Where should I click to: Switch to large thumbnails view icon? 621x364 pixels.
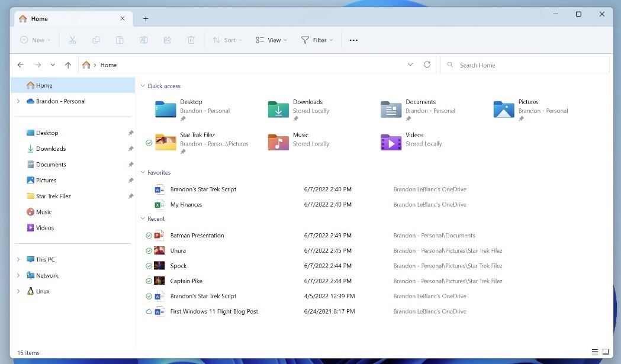point(606,353)
